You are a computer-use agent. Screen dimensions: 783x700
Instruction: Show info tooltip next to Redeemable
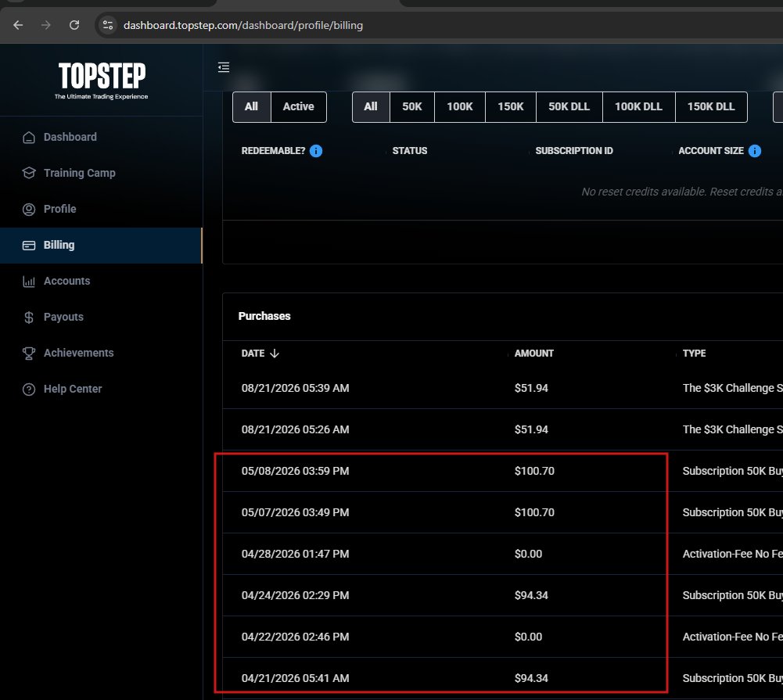click(x=316, y=151)
